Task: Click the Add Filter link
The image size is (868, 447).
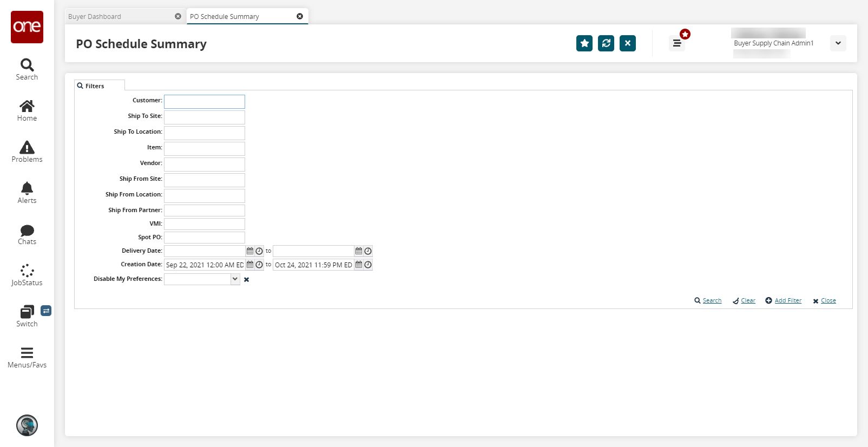Action: 788,301
